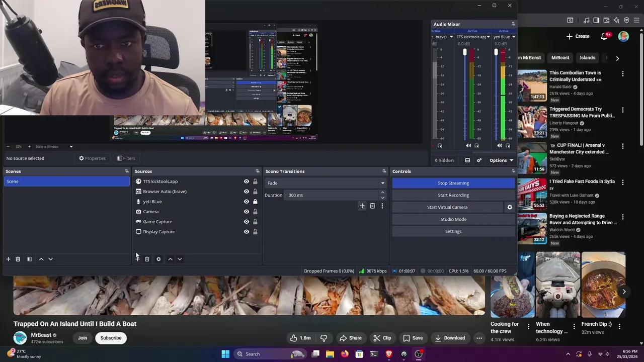
Task: Open advanced audio properties gears icon
Action: pos(479,160)
